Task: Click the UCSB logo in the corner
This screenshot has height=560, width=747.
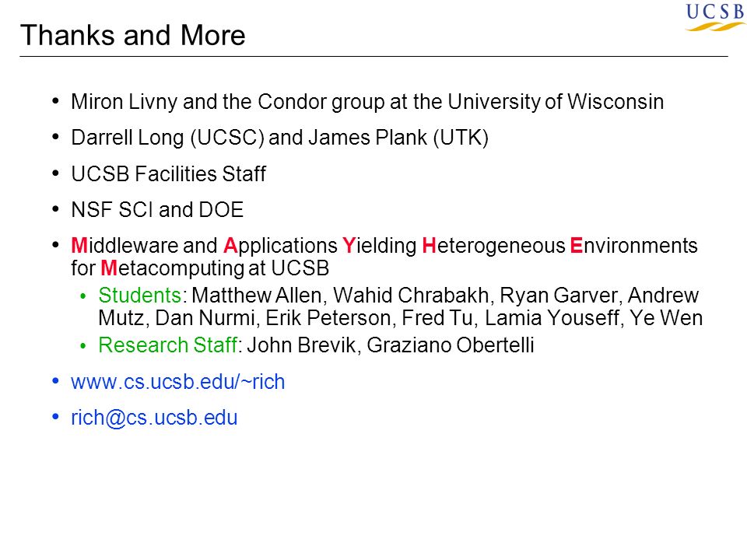Action: pos(716,17)
